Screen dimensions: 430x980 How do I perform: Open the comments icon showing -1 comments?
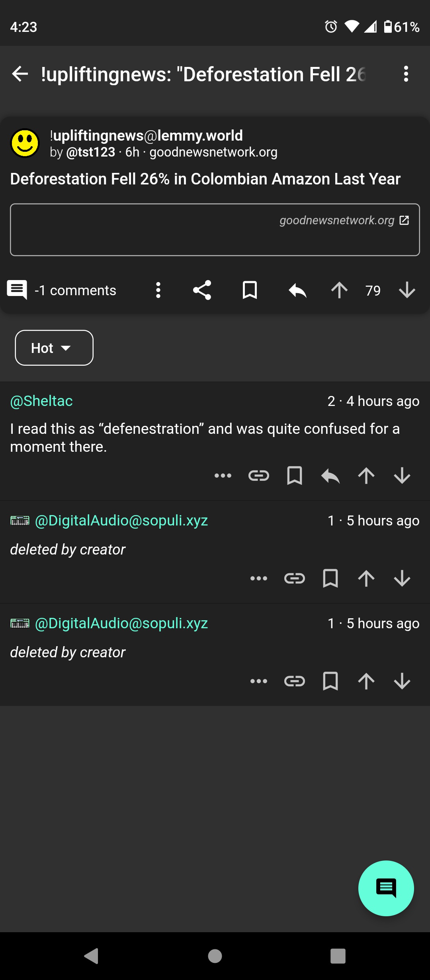click(x=17, y=290)
